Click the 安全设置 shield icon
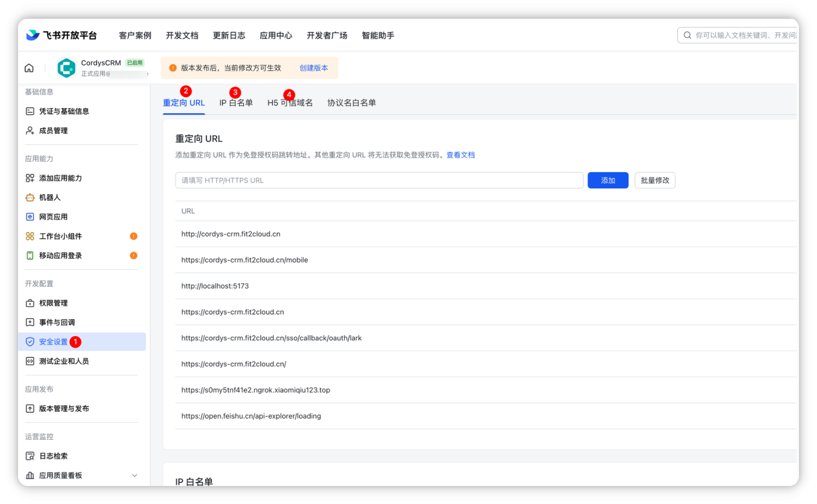 (x=30, y=342)
